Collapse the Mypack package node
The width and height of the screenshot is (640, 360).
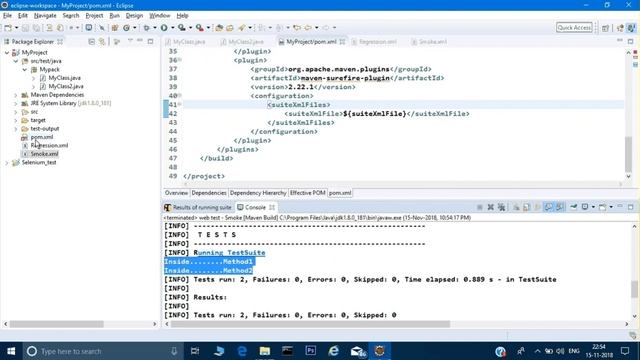[x=24, y=70]
